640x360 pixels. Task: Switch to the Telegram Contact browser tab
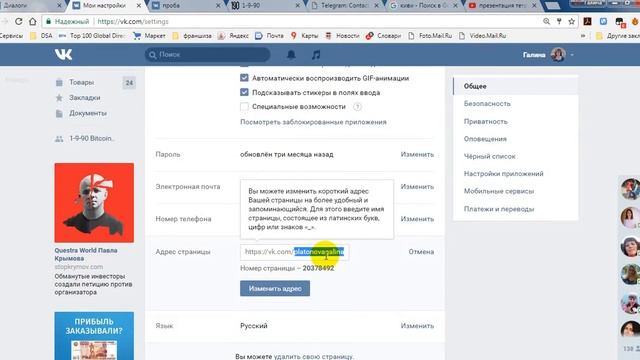coord(345,6)
